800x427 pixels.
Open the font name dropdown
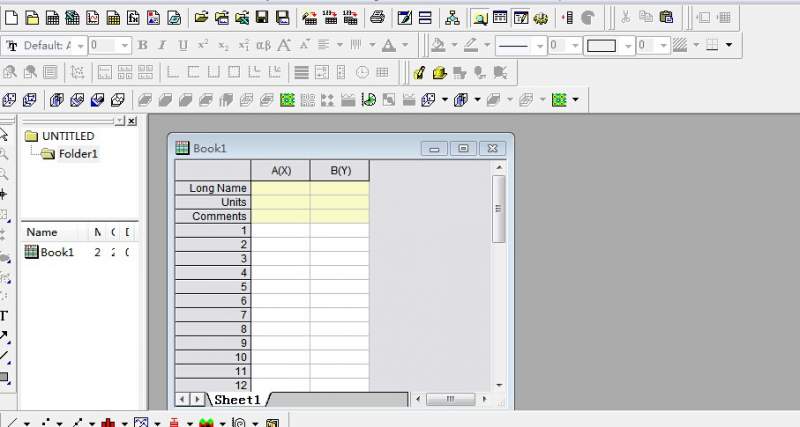80,46
